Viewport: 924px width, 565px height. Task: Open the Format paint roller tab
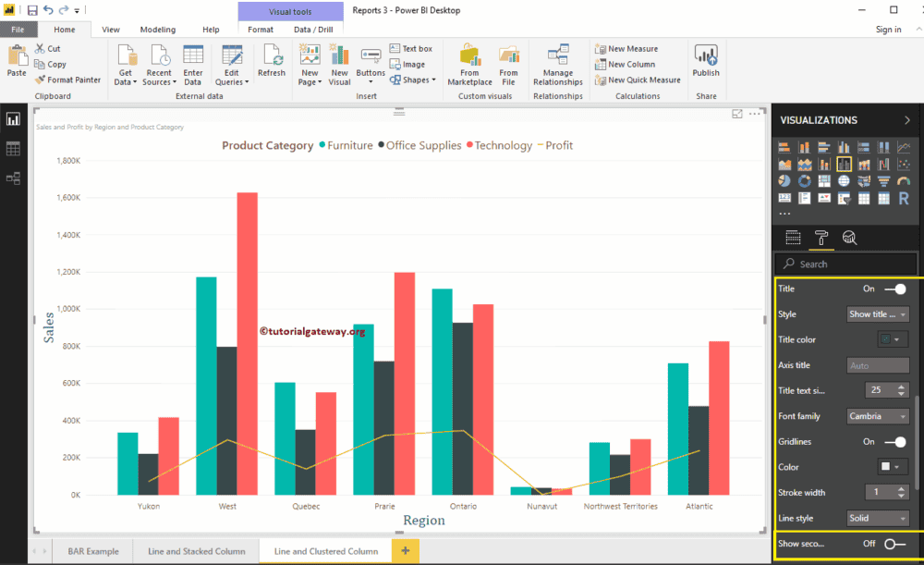coord(821,238)
